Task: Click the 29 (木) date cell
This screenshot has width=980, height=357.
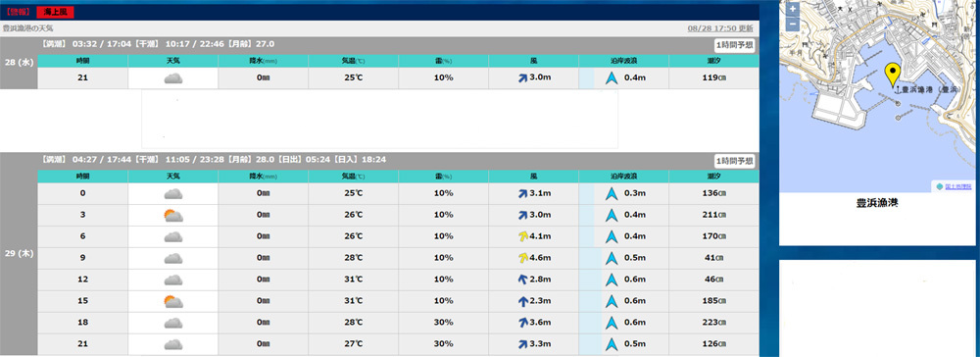Action: coord(19,254)
